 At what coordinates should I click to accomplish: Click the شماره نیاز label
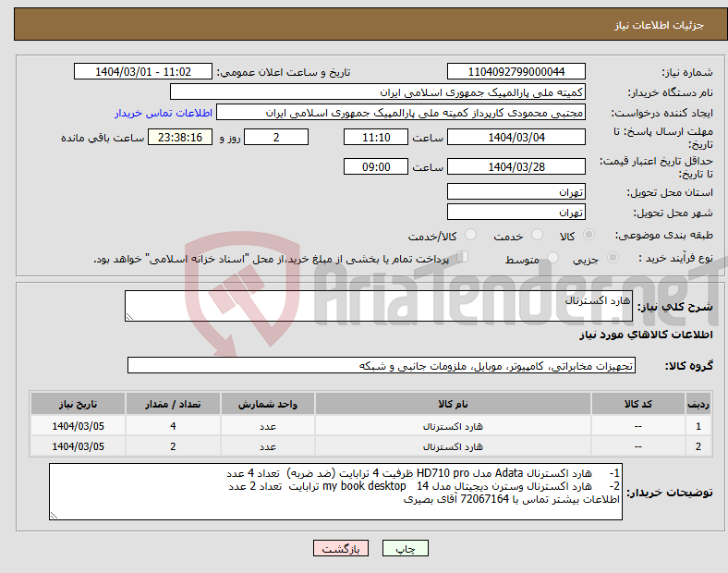point(687,72)
